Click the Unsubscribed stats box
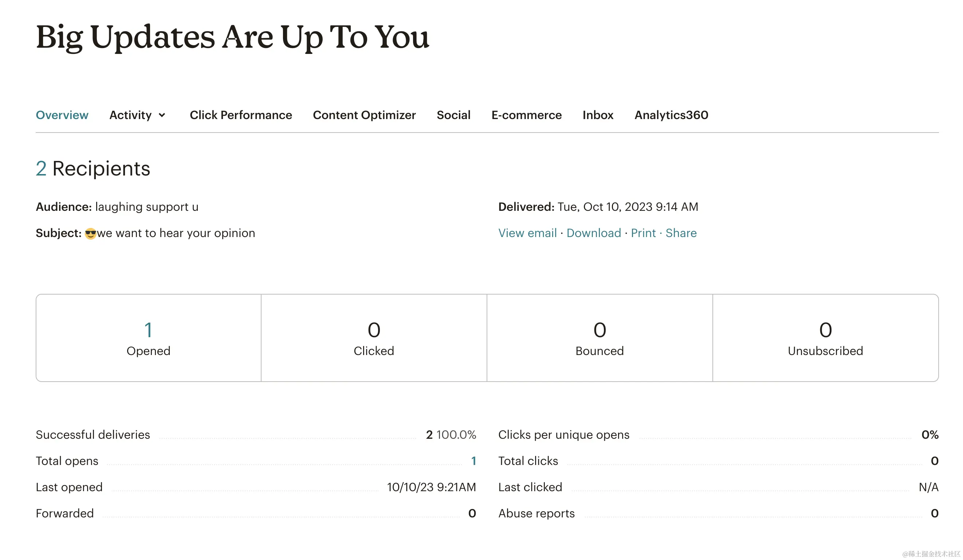 [x=825, y=338]
